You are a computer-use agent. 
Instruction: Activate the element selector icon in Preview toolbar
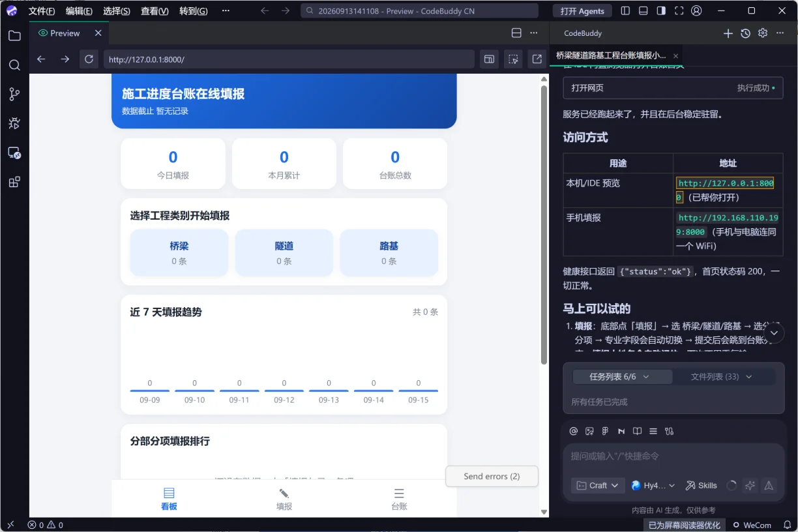[x=514, y=59]
